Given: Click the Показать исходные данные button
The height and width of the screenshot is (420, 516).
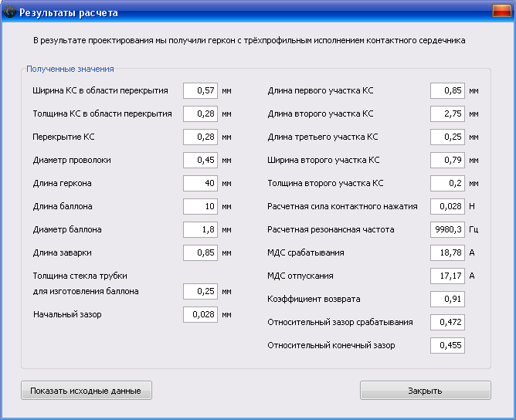Looking at the screenshot, I should pos(87,391).
